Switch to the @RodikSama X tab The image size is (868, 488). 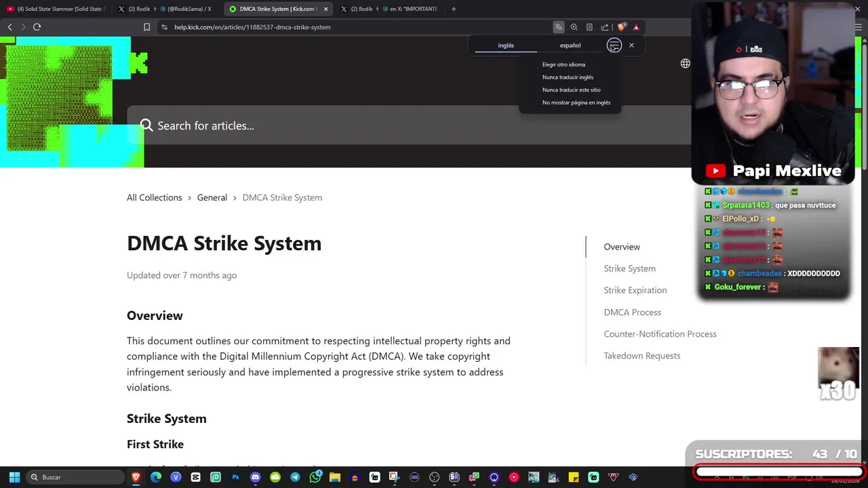tap(165, 9)
